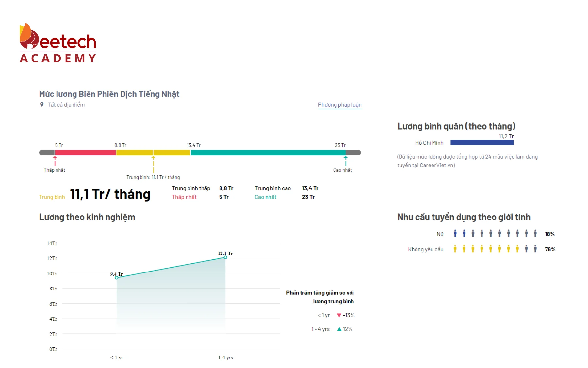Image resolution: width=588 pixels, height=368 pixels.
Task: Click the CareerViet.vn data source note
Action: 467,161
